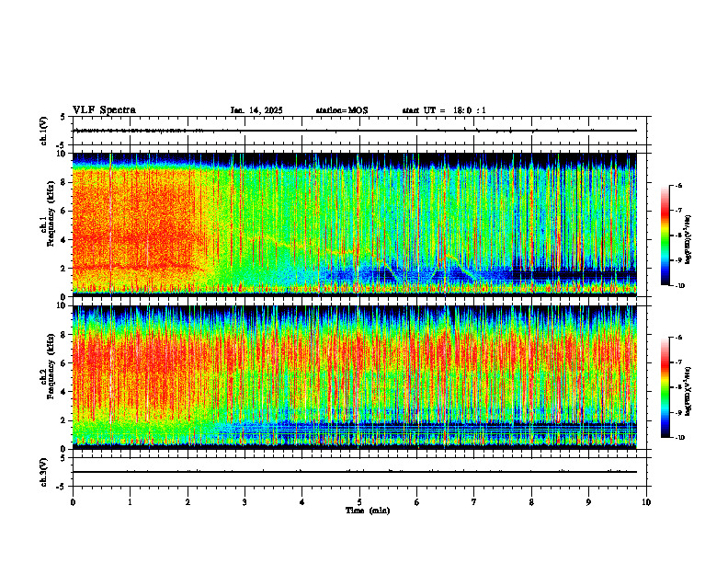Click the '4' tick on the time axis
Viewport: 728px width, 563px height.
(302, 502)
